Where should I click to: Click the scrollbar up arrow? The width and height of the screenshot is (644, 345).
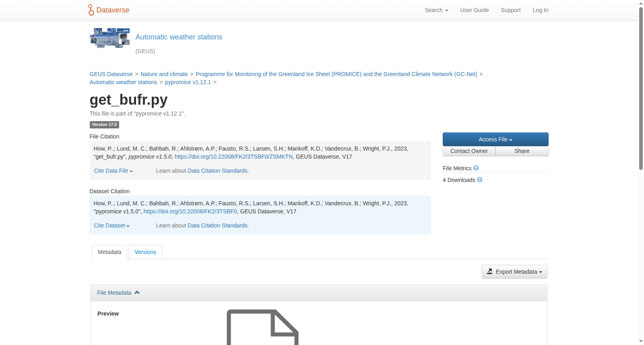[641, 3]
